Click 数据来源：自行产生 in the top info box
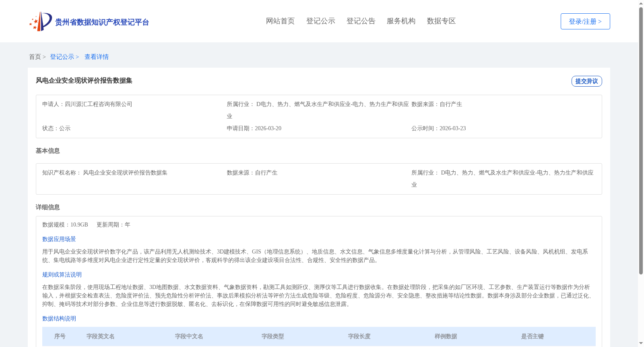Screen dimensions: 644x347 (437, 104)
